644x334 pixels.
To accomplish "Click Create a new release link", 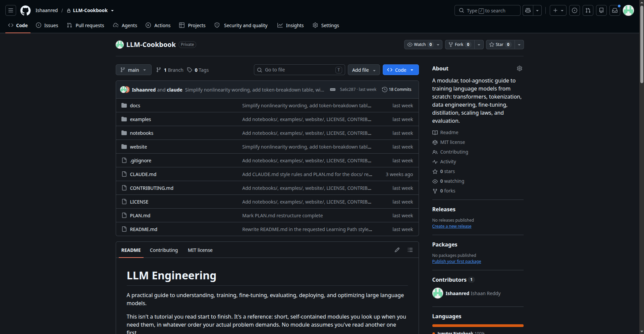I will tap(451, 226).
